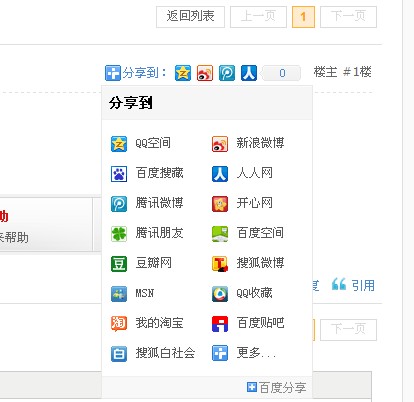Share to 腾讯朋友 clover icon
This screenshot has height=402, width=414.
119,234
